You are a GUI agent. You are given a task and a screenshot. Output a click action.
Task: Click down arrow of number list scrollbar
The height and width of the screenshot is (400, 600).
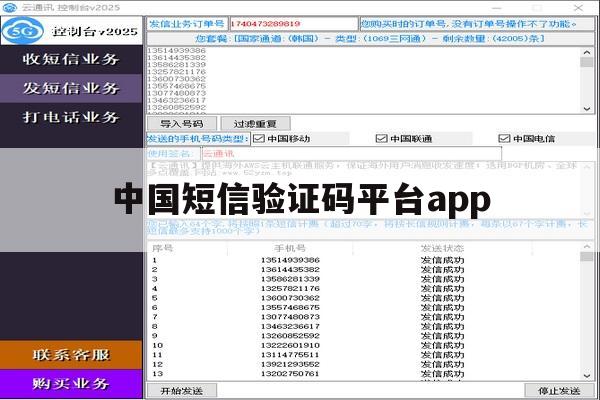pos(587,109)
